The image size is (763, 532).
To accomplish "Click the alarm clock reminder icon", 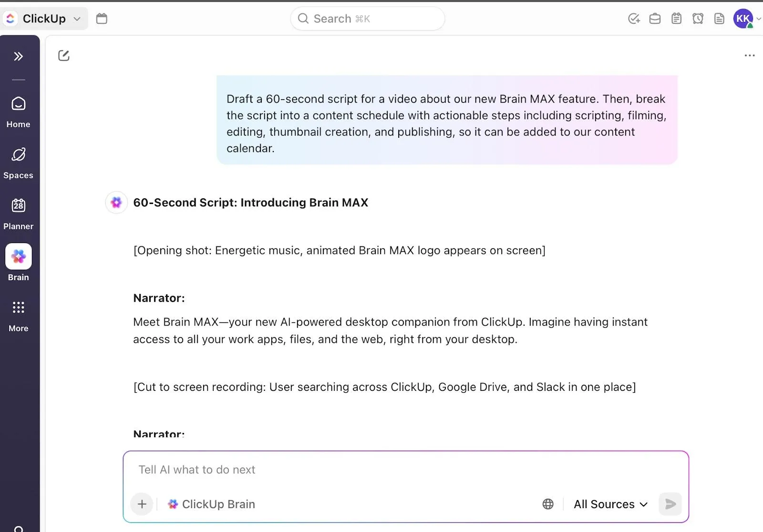I will pyautogui.click(x=698, y=19).
